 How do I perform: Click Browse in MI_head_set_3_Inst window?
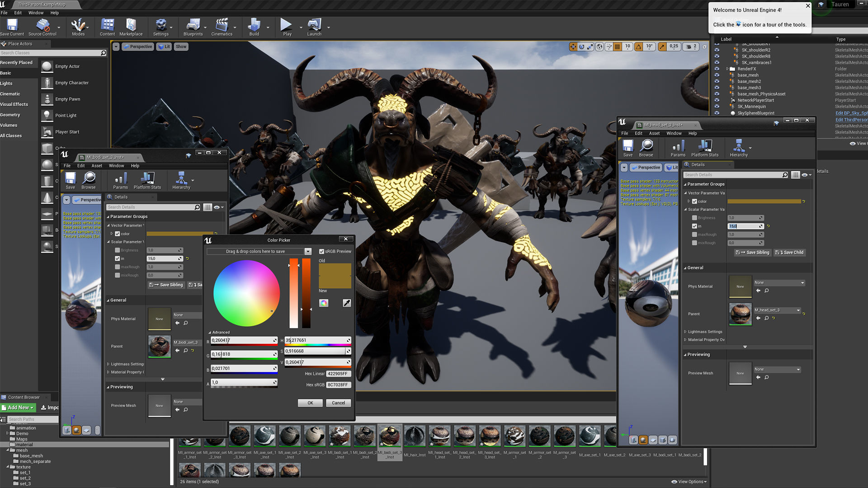point(646,148)
